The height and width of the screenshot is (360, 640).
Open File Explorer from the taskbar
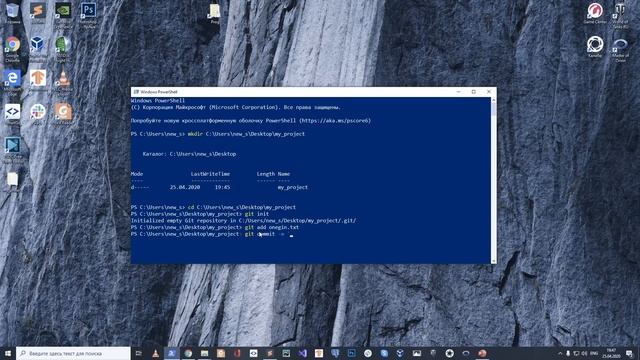pyautogui.click(x=204, y=353)
